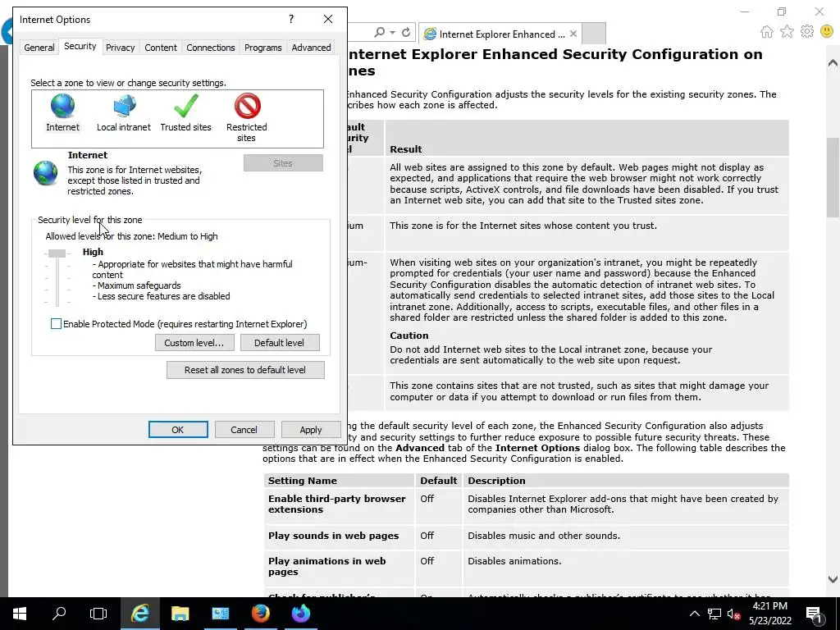
Task: Click 'Play animations in web pages' cell
Action: 339,567
